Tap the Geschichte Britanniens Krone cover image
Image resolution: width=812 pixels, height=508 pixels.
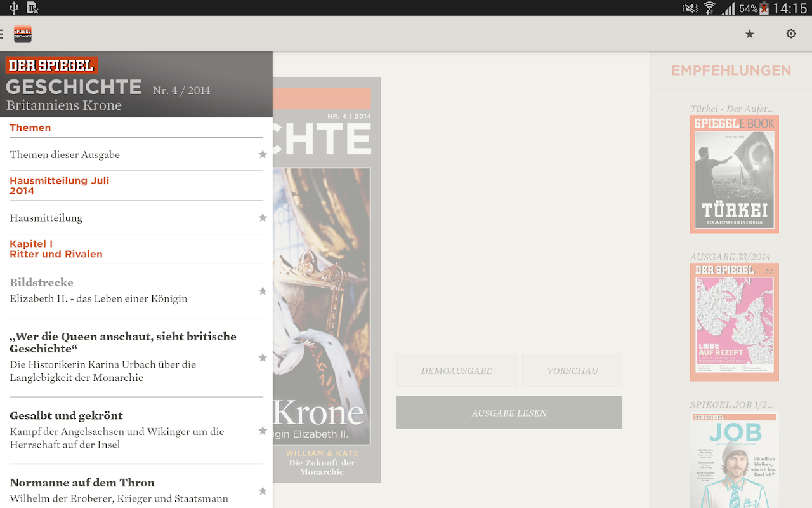327,279
